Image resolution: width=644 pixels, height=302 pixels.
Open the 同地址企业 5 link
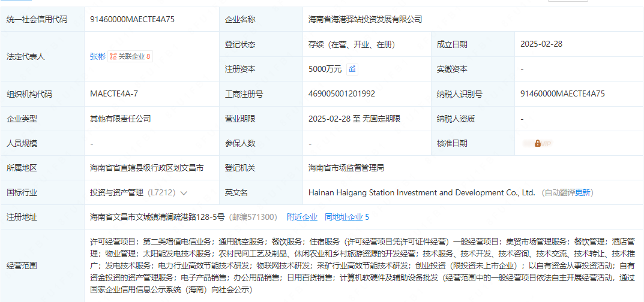(x=347, y=217)
